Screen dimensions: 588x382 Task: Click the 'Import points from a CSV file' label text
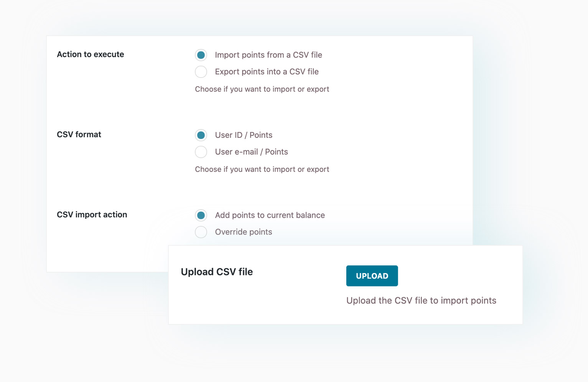click(x=268, y=55)
